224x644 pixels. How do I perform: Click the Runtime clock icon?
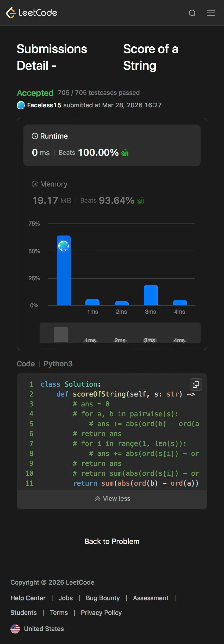point(35,136)
